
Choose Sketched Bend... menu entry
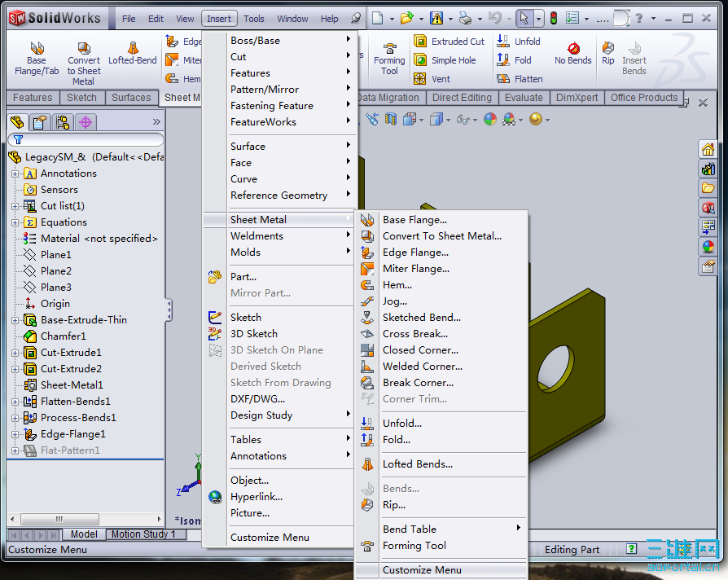click(x=441, y=317)
